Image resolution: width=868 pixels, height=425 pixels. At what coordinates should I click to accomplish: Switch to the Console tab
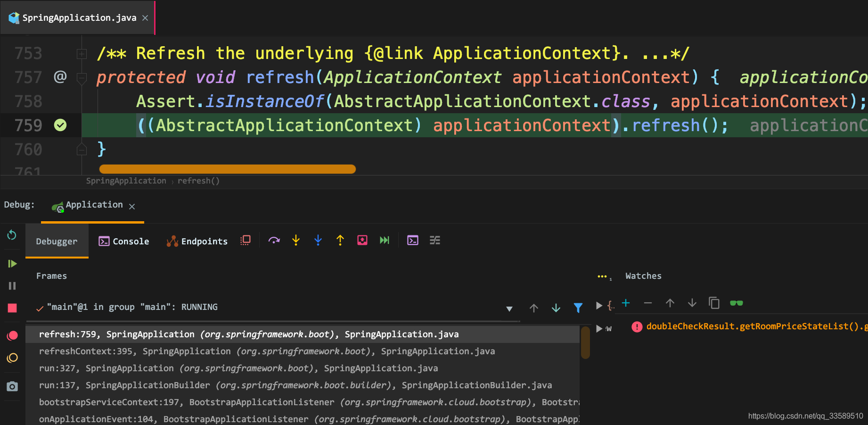click(x=124, y=242)
